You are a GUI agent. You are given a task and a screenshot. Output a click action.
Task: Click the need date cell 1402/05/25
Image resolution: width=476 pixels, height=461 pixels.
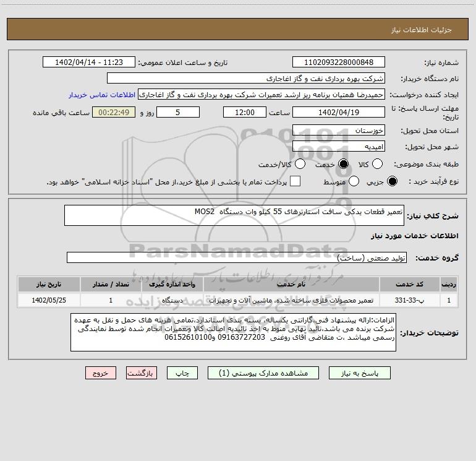[49, 300]
